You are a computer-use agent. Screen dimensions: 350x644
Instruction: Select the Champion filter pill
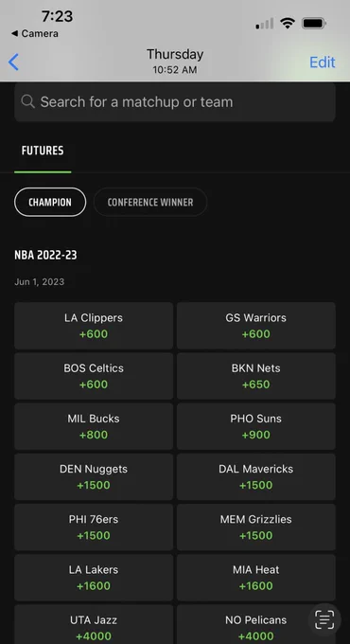(50, 202)
